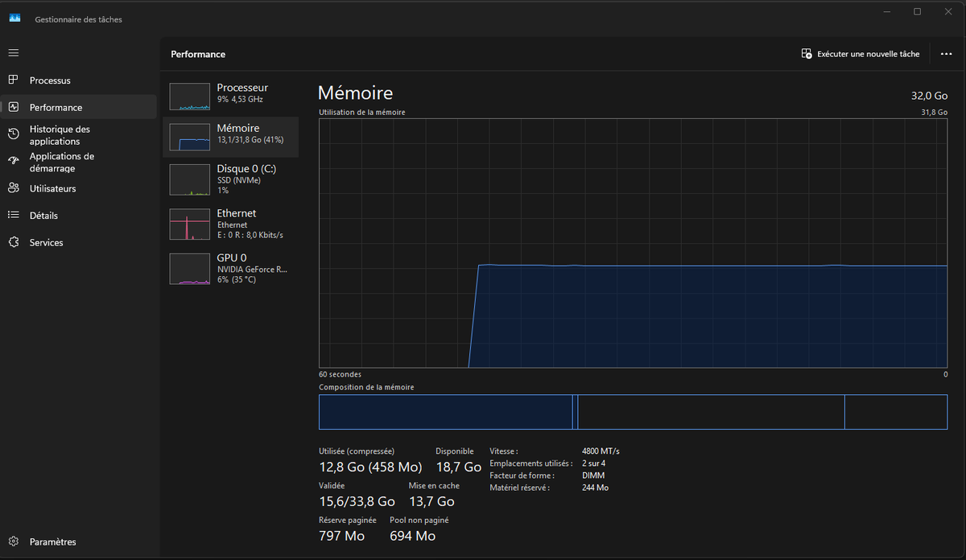Click the 'Composition de la mémoire' label

(366, 387)
